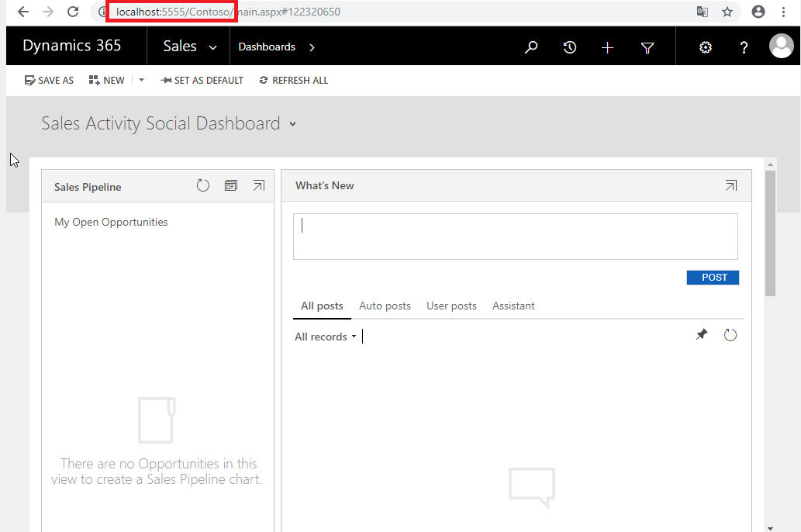Click the POST button
The image size is (801, 532).
(x=712, y=277)
